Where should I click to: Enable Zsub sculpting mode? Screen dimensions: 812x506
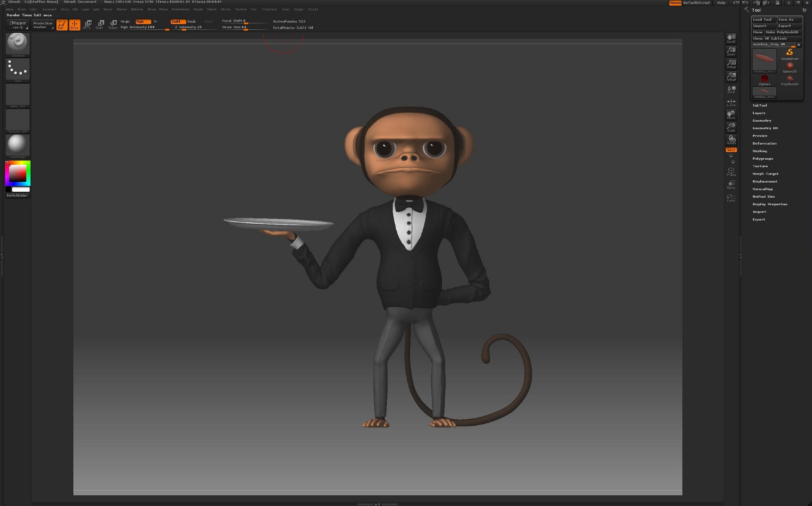point(191,21)
